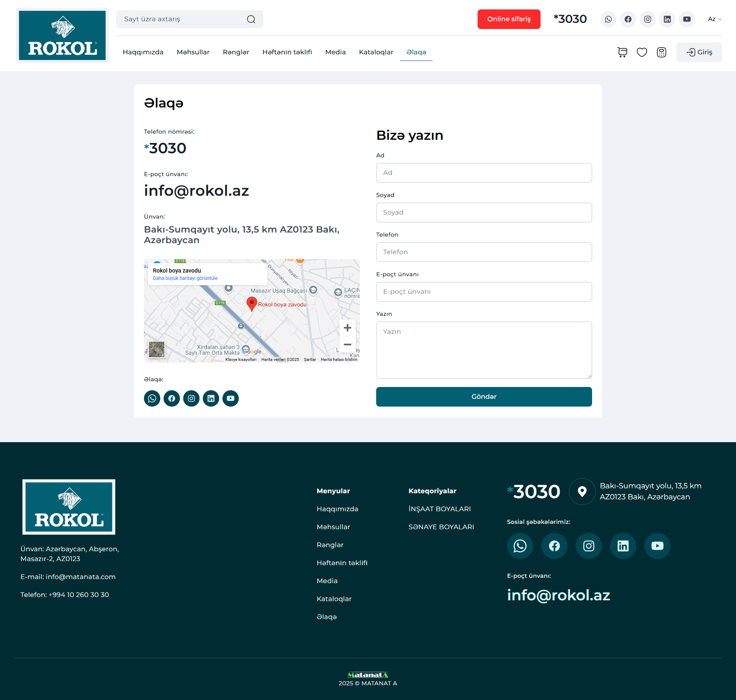Click the search magnifier icon
Viewport: 736px width, 700px height.
point(251,19)
